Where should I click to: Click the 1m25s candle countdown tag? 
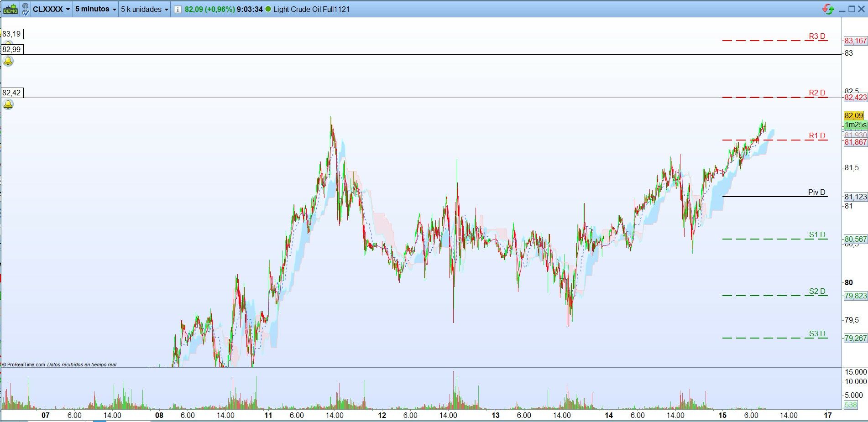855,125
